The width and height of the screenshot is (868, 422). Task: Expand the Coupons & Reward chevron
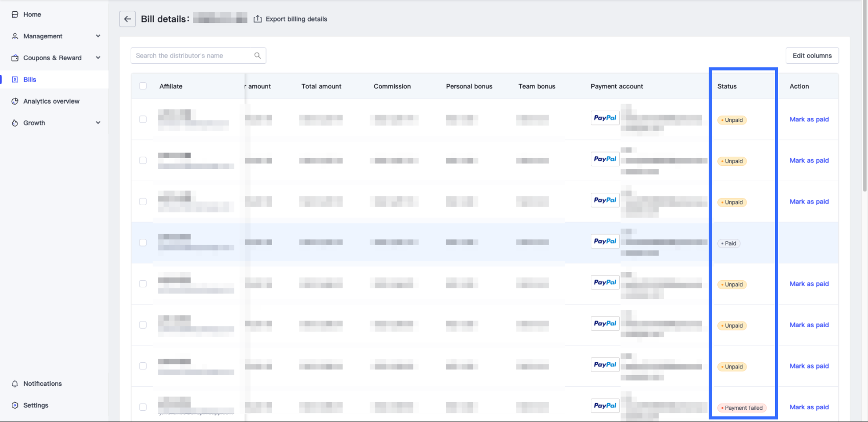[98, 58]
